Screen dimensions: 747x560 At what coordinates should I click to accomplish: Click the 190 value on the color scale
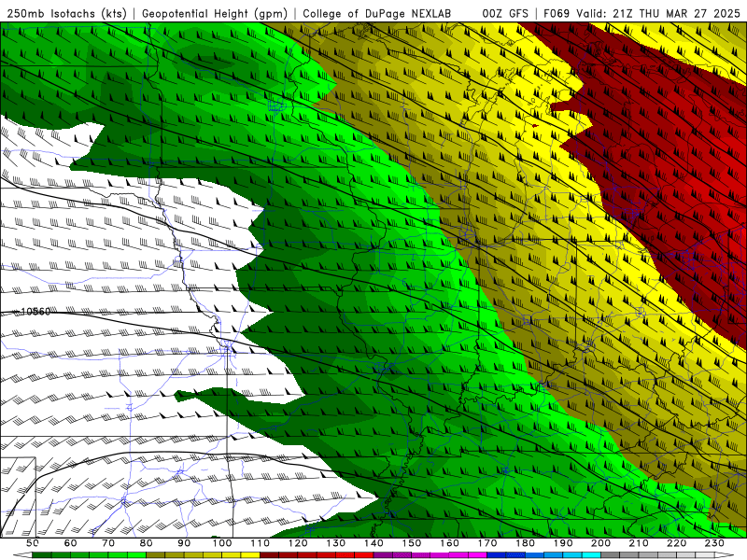[563, 543]
